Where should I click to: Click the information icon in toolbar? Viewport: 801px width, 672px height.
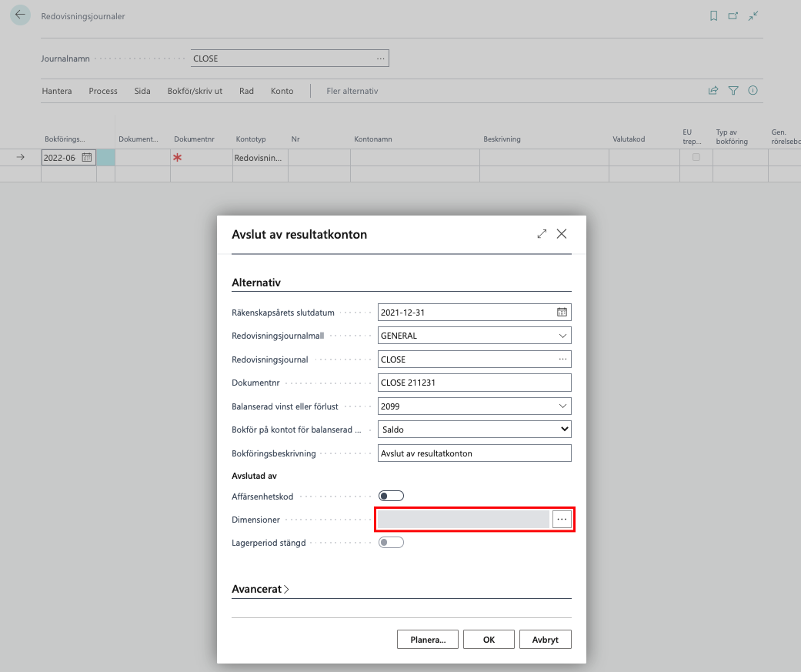click(x=753, y=91)
